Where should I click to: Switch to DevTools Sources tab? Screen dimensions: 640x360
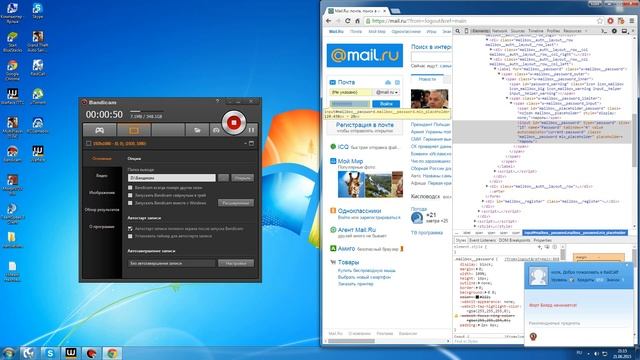(x=518, y=31)
